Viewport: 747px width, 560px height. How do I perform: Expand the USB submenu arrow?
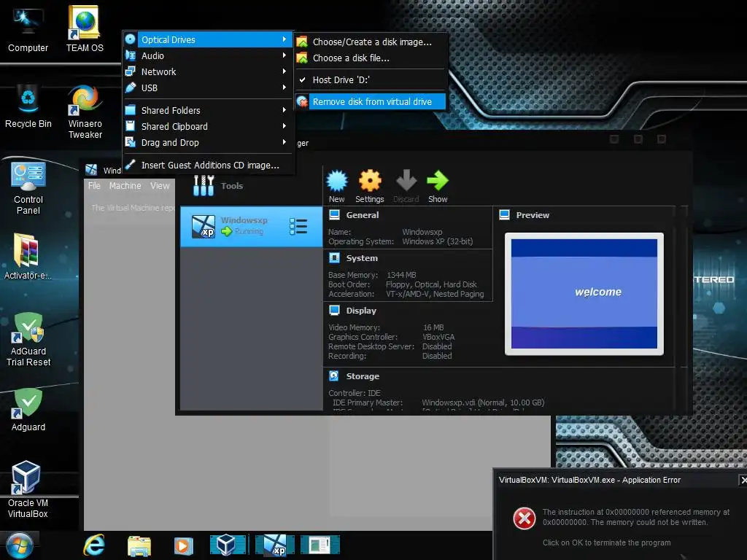coord(285,87)
